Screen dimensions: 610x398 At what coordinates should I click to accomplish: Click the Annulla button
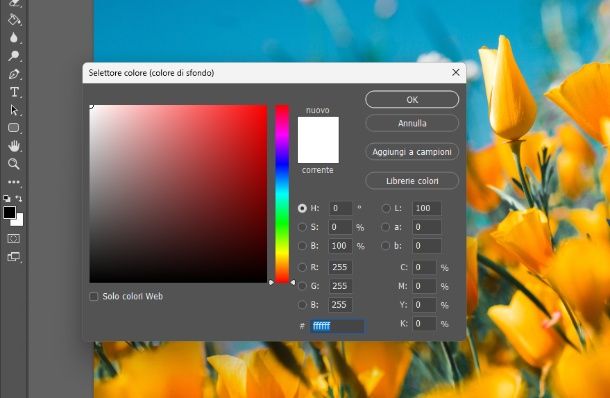412,123
